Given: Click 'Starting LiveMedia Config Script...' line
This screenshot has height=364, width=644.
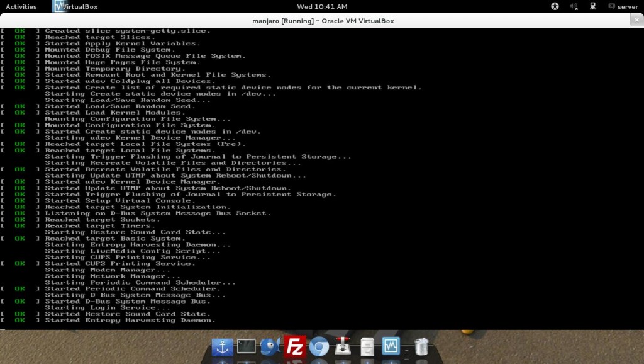Looking at the screenshot, I should [133, 251].
